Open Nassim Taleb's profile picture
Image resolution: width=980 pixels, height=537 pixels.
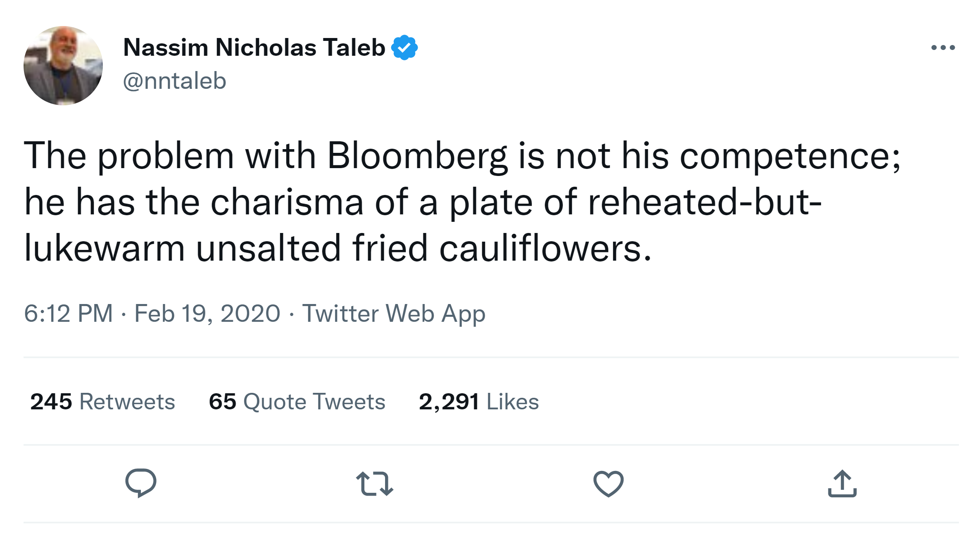click(x=63, y=66)
